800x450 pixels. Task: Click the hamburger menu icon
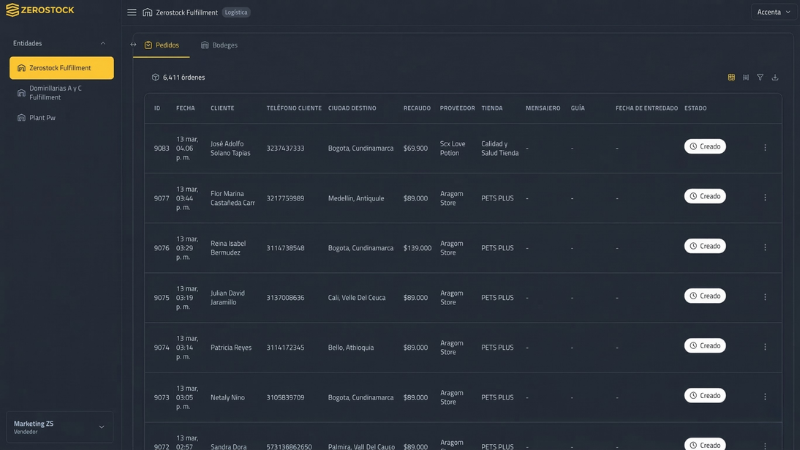(132, 12)
